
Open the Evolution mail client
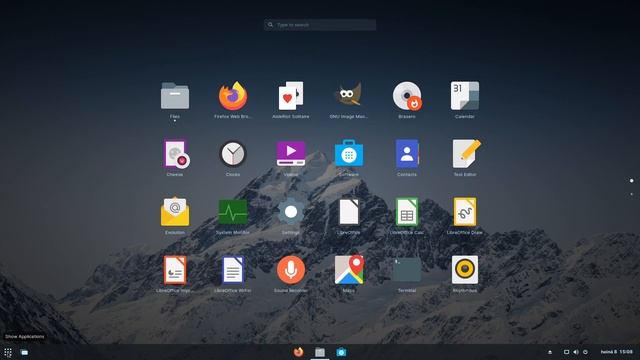[175, 212]
